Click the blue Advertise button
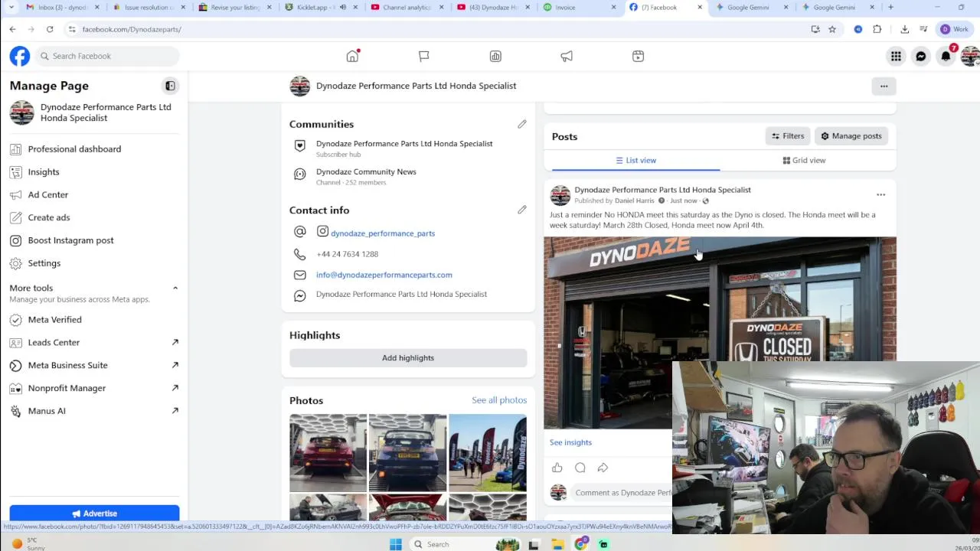Image resolution: width=980 pixels, height=551 pixels. click(x=94, y=514)
